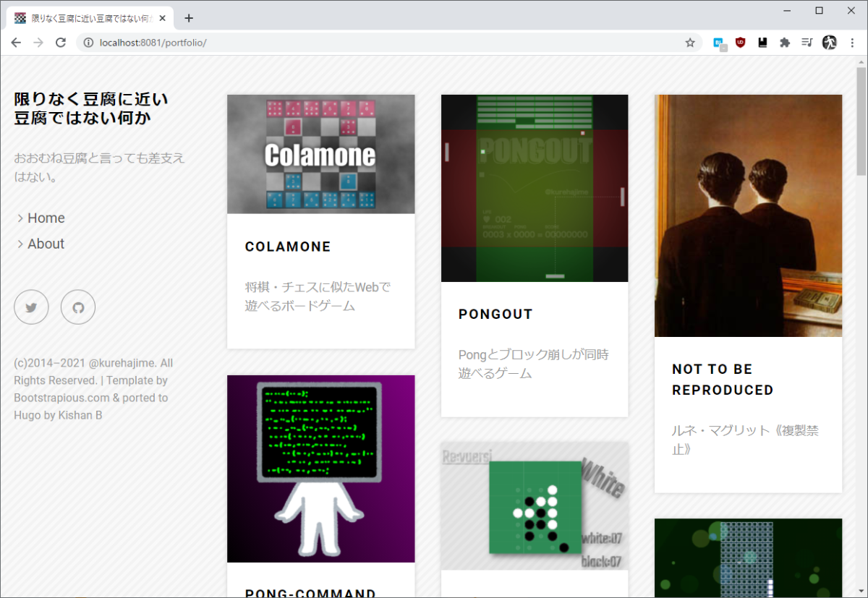View site information icon in address bar
Screen dimensions: 868x598
[88, 43]
